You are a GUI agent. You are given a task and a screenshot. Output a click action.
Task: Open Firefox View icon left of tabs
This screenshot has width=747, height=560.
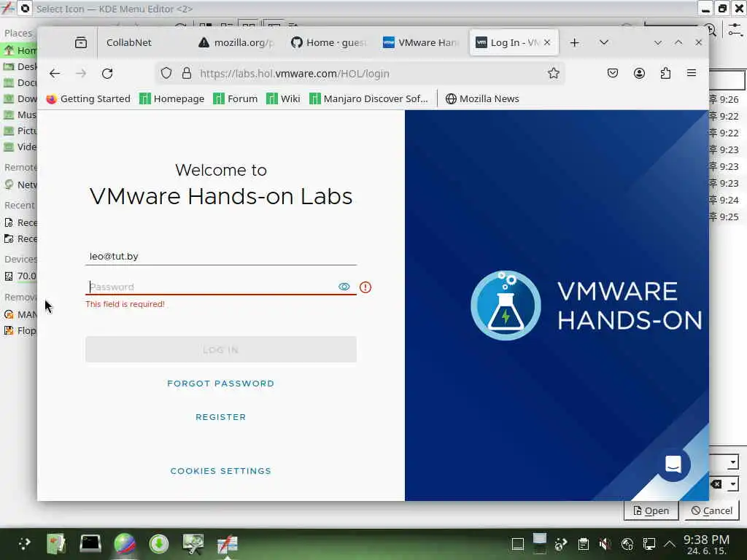[81, 42]
